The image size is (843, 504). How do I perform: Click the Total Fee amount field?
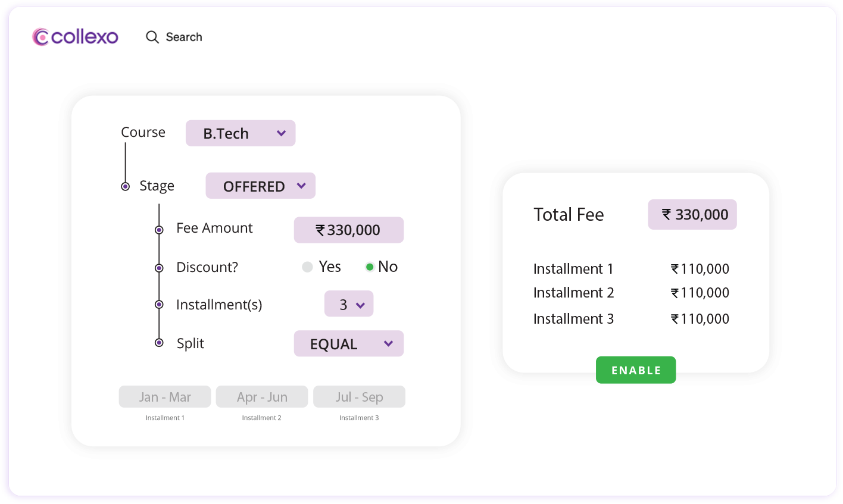pos(692,214)
